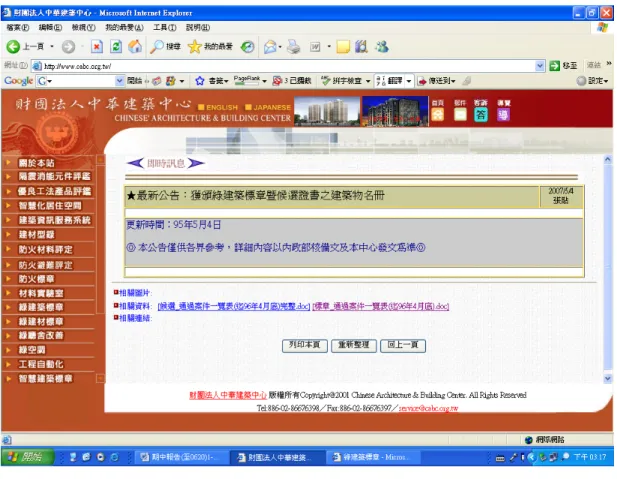Viewport: 617px width, 479px height.
Task: Click the yellow Discuss note icon
Action: 343,47
